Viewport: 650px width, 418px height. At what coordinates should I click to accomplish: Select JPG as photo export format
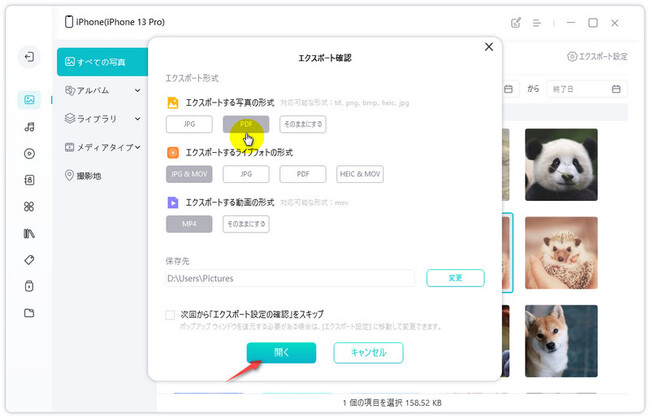[x=189, y=125]
